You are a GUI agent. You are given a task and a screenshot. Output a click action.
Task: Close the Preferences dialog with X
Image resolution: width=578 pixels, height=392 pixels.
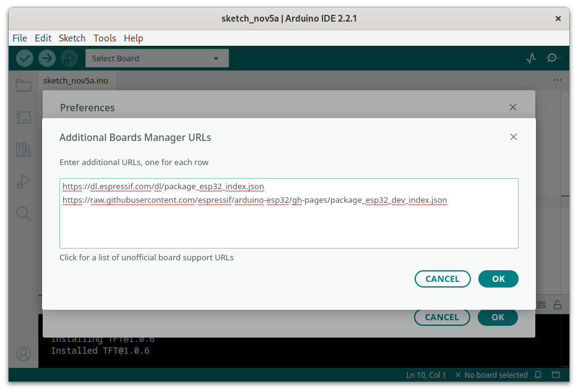(513, 107)
